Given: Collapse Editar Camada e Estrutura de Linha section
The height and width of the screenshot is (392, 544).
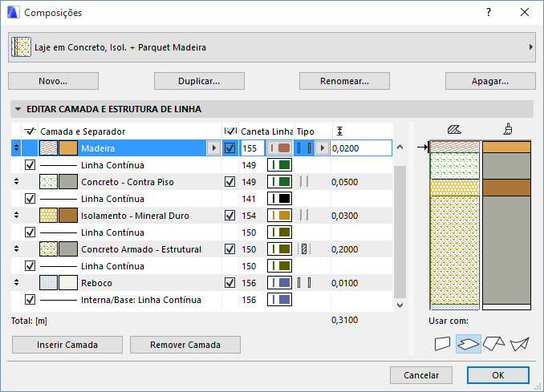Looking at the screenshot, I should pos(18,109).
